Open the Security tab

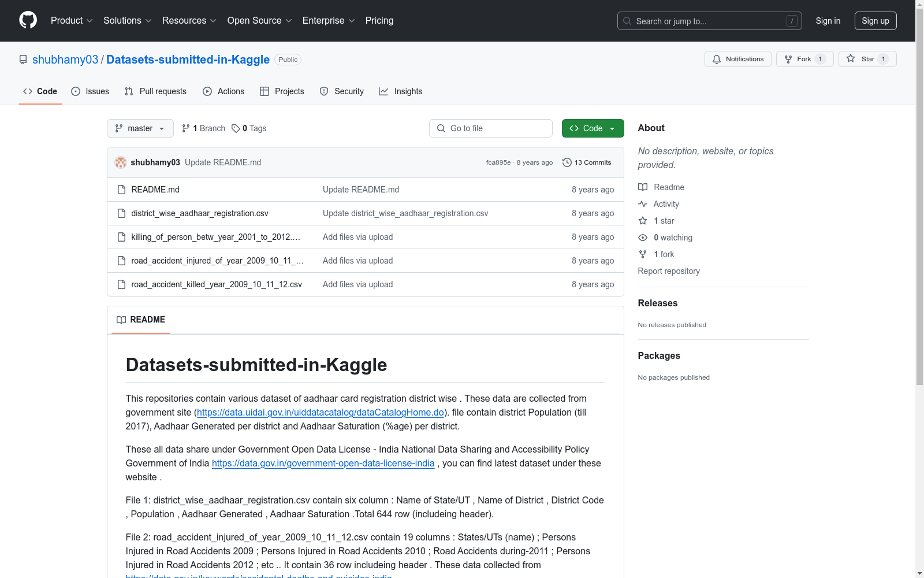coord(342,91)
